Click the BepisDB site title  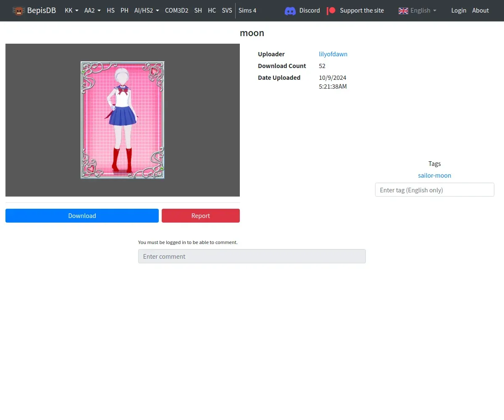(x=42, y=10)
